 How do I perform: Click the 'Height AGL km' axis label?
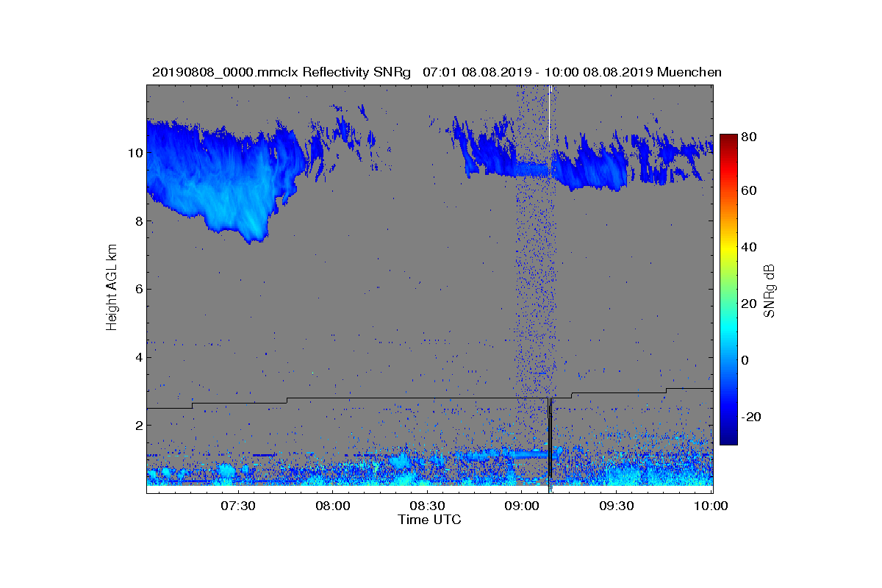(112, 288)
